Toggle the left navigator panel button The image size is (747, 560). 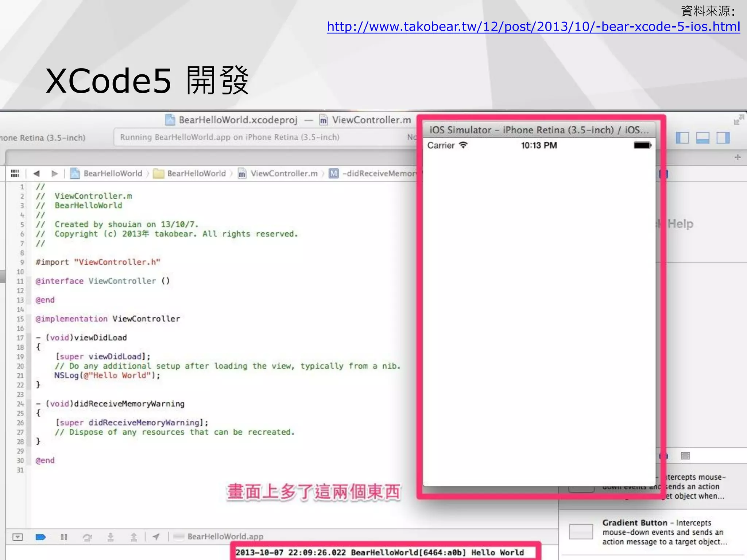coord(682,138)
